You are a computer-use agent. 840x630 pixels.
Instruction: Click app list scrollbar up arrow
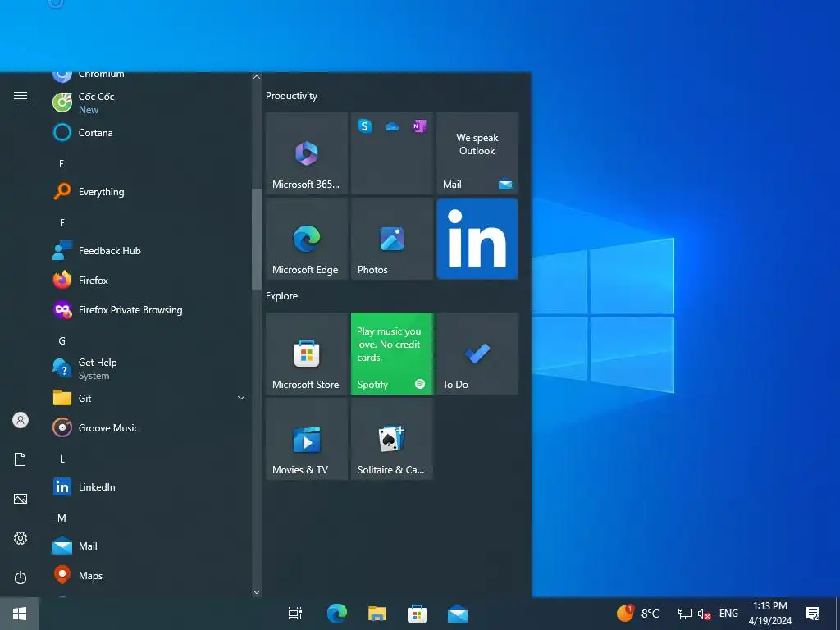tap(257, 77)
